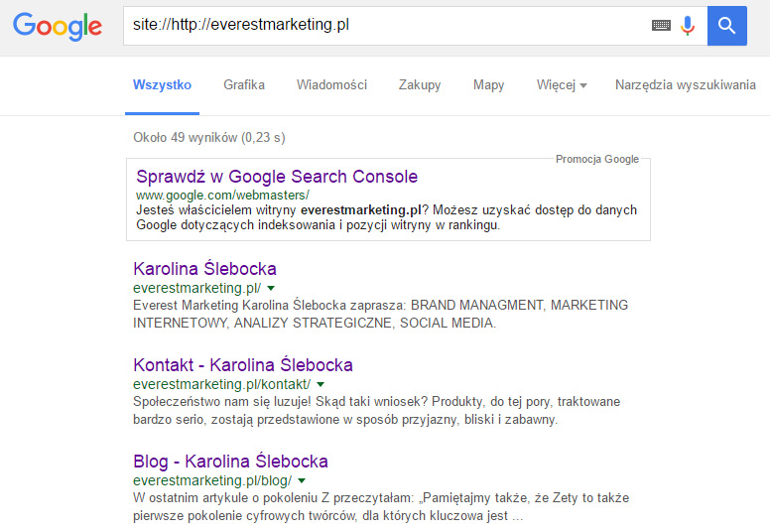Expand arrow next to everestmarketing.pl/ URL
Screen dimensions: 770x532
(271, 289)
